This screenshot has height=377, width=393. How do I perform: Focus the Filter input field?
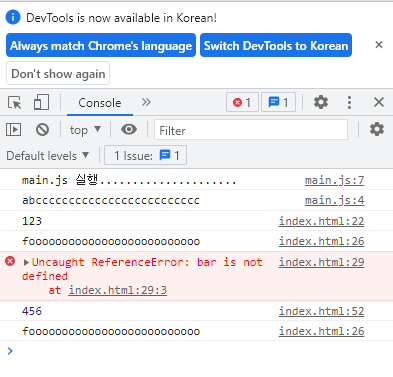(x=251, y=130)
